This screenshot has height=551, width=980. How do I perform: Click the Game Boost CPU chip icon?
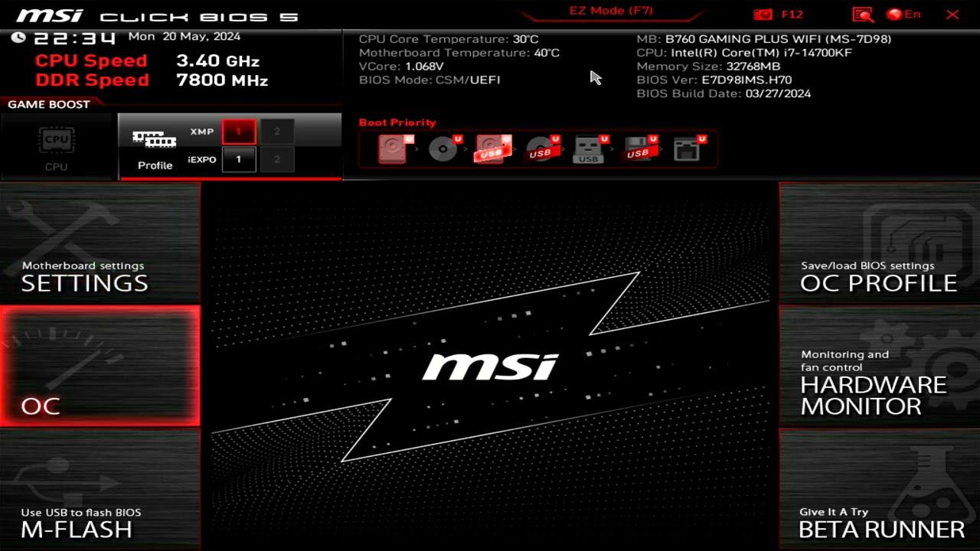tap(56, 139)
